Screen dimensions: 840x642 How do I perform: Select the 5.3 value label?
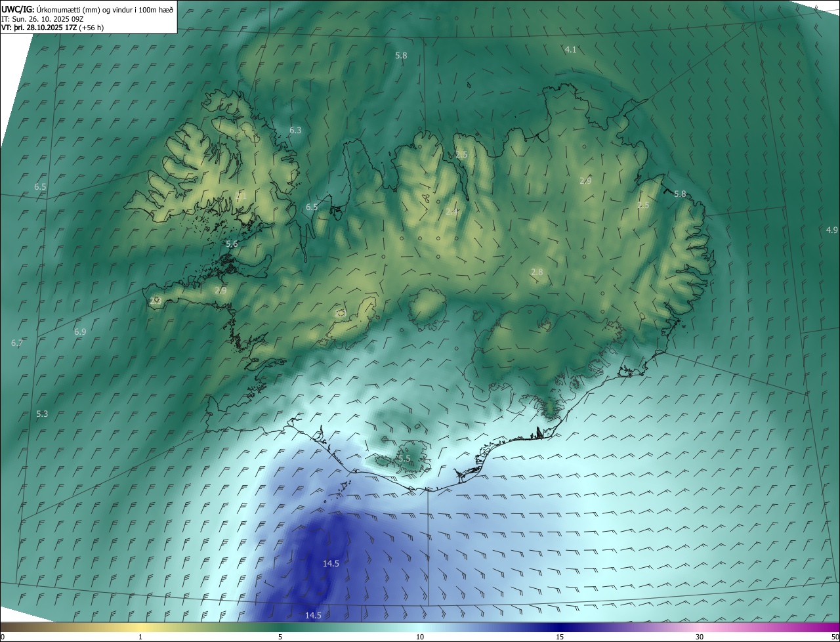click(x=42, y=414)
